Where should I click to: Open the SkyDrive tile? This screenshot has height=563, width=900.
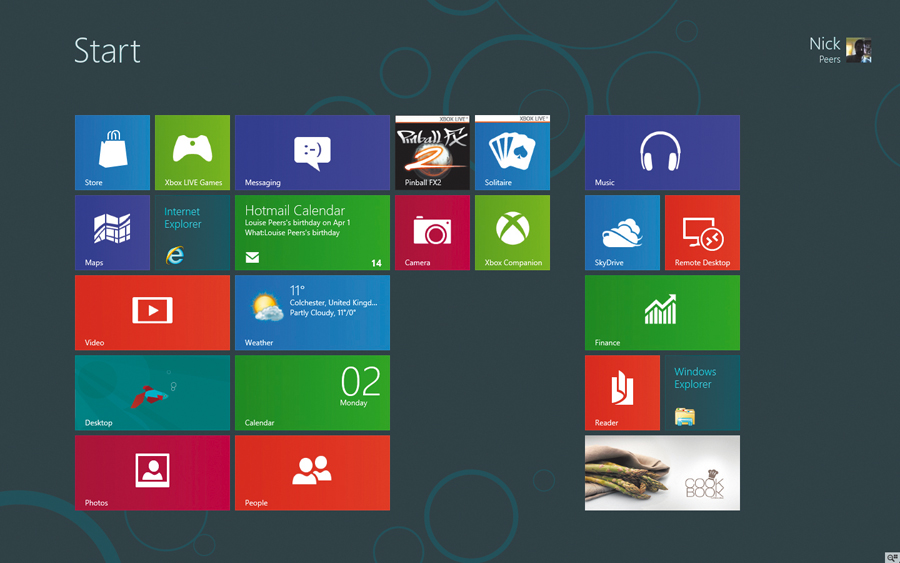tap(622, 232)
